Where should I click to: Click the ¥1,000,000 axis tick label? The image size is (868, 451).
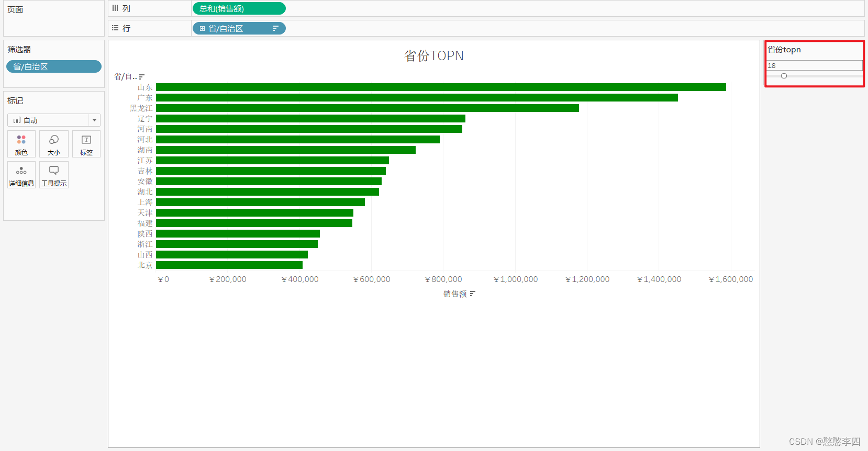coord(515,279)
